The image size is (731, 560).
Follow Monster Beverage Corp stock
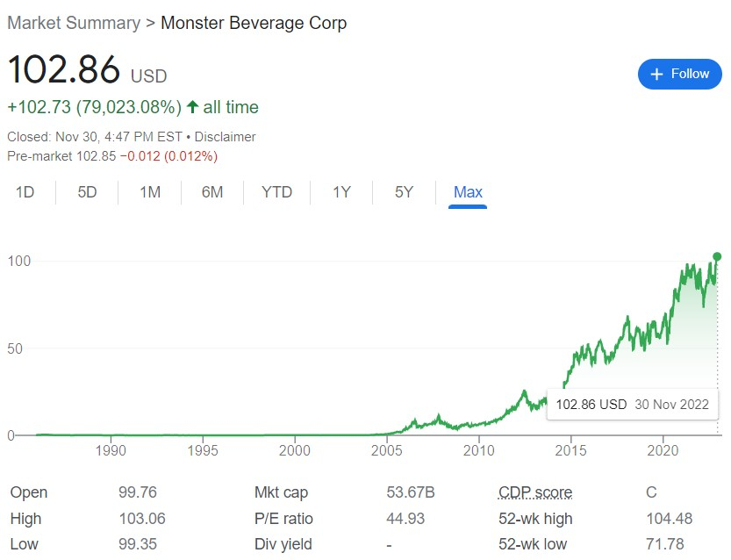[679, 75]
